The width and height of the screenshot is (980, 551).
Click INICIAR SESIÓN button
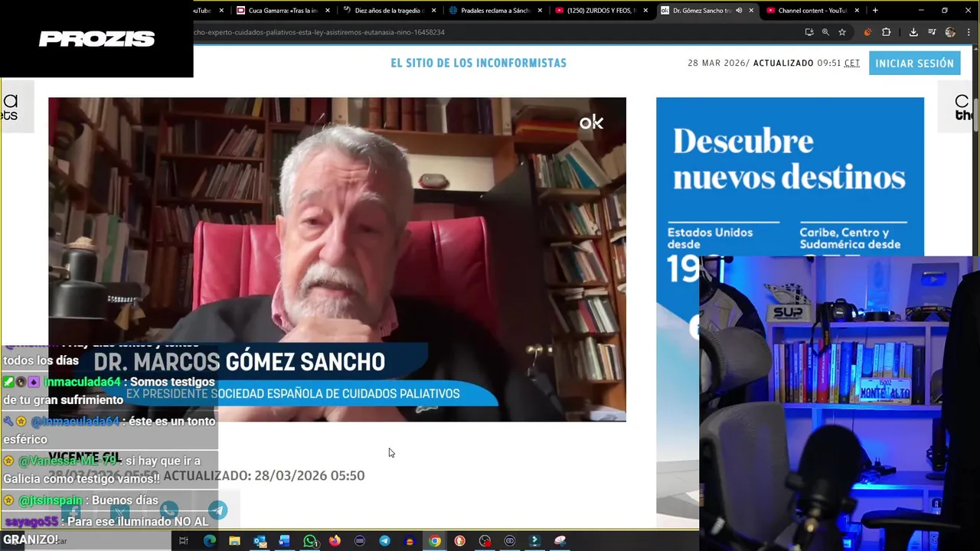(x=914, y=64)
